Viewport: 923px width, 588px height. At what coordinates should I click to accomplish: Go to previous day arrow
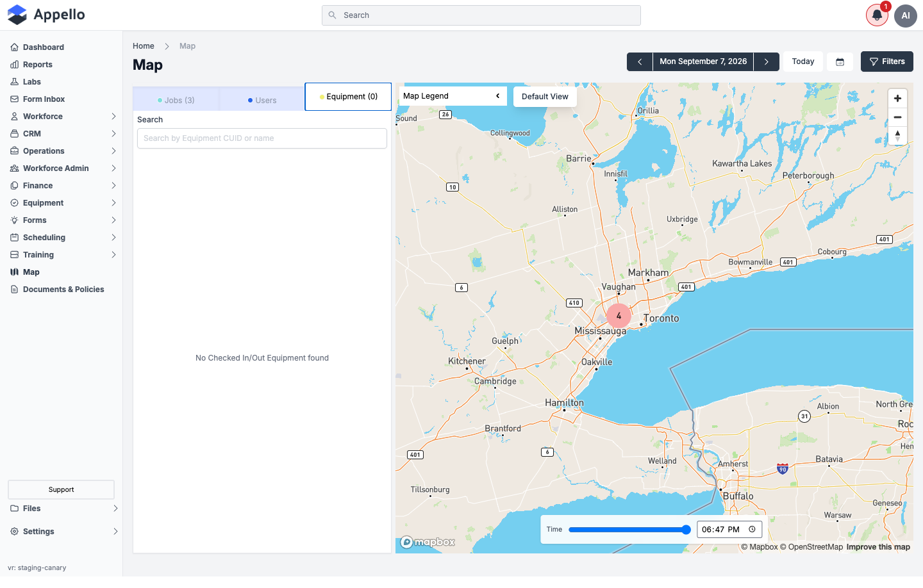point(640,61)
